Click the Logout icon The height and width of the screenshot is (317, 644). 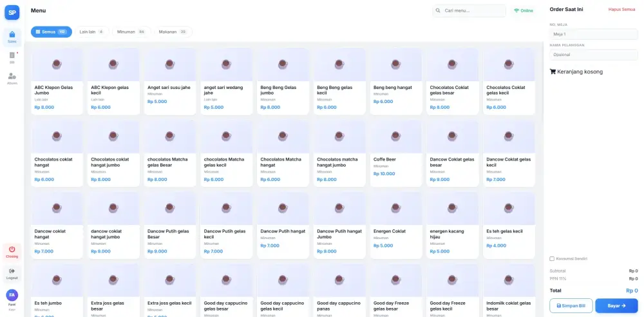pyautogui.click(x=12, y=273)
